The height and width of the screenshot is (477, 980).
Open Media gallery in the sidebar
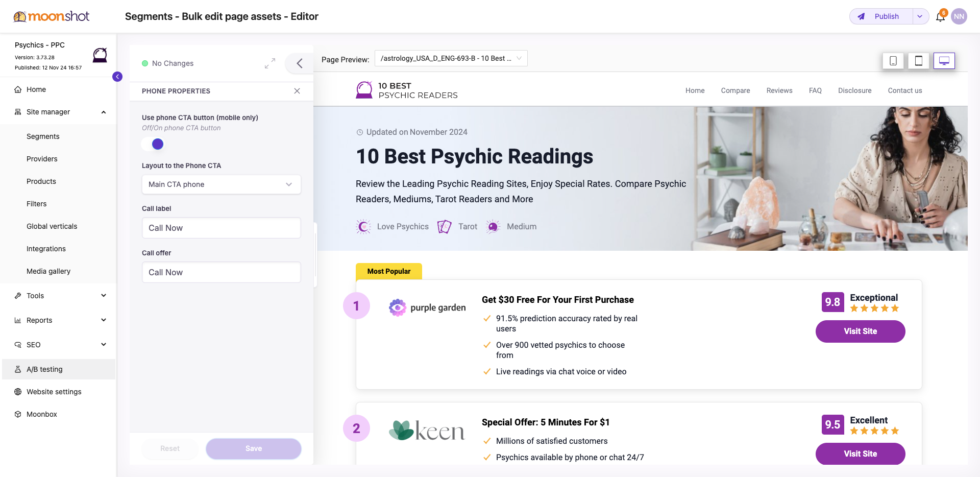pos(48,271)
